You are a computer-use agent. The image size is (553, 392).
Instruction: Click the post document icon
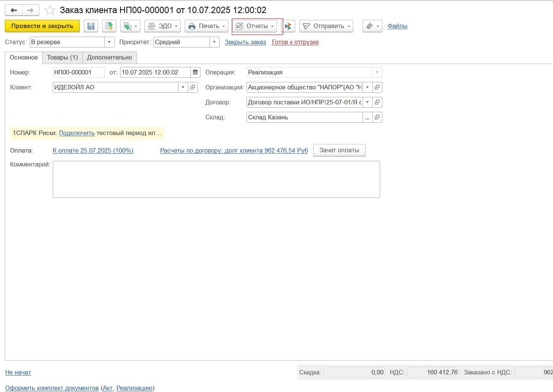(109, 26)
